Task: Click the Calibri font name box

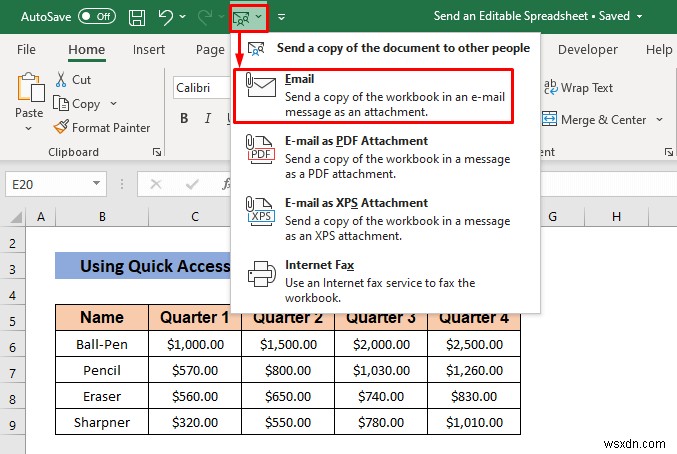Action: 202,88
